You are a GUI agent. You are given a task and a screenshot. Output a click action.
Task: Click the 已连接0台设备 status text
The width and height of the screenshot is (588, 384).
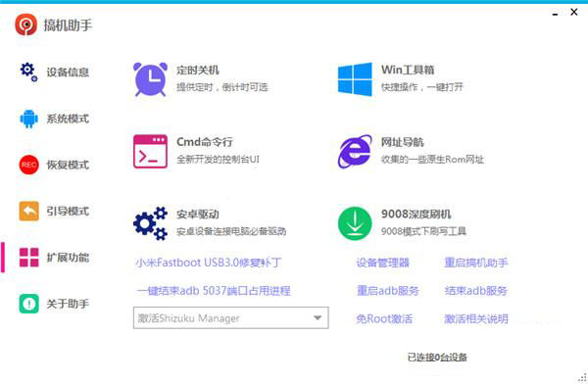437,357
